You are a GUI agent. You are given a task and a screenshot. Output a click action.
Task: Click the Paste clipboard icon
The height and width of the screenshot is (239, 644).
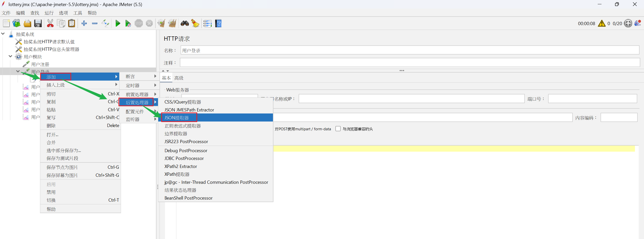click(72, 23)
